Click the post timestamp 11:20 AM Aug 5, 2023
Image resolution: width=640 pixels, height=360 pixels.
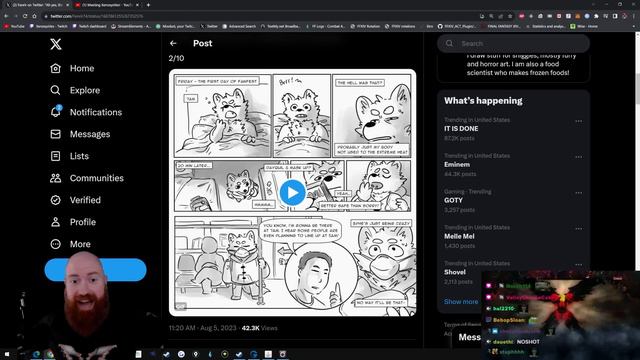point(202,328)
